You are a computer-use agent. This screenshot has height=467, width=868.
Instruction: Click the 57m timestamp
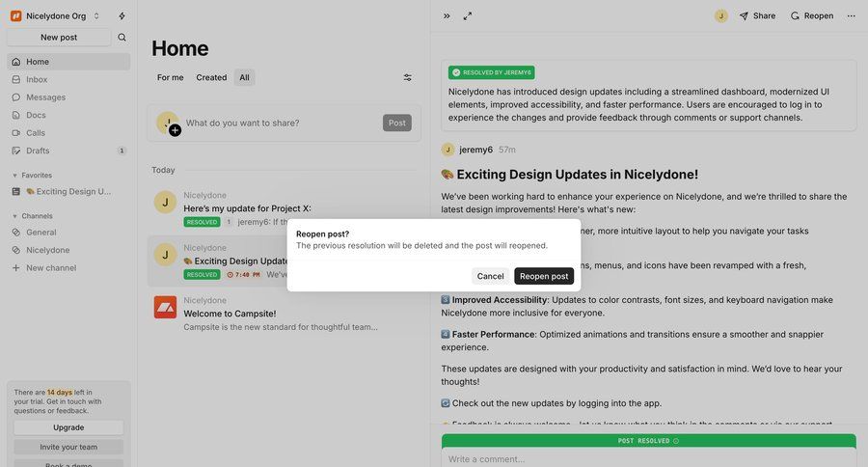tap(506, 150)
